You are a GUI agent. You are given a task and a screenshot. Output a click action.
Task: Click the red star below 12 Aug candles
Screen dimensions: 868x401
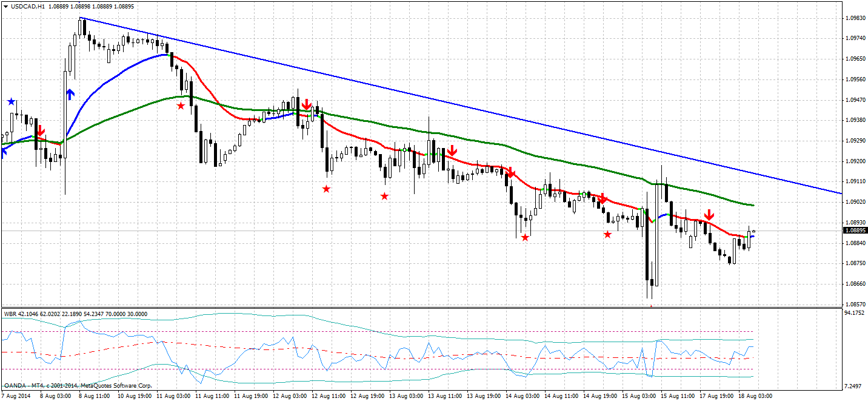coord(326,189)
